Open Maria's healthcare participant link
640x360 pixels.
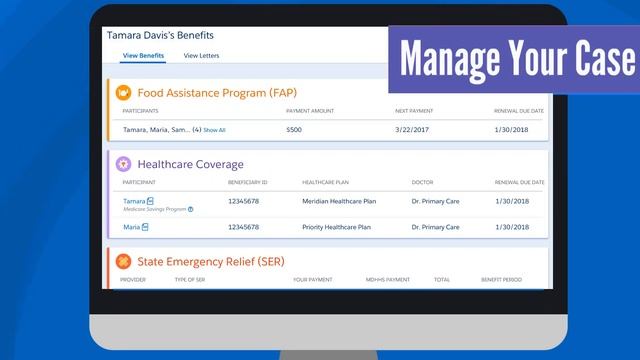(131, 227)
